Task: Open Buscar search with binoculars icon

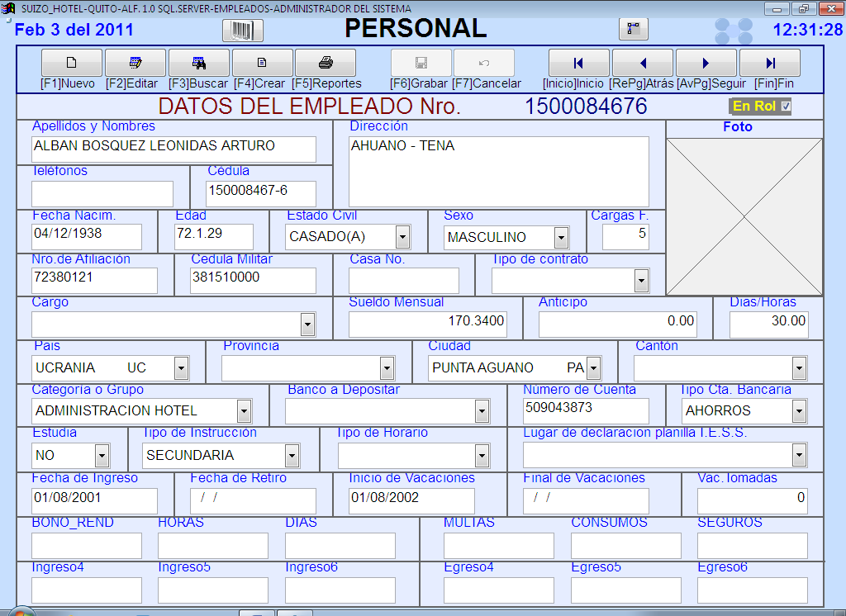Action: tap(199, 63)
